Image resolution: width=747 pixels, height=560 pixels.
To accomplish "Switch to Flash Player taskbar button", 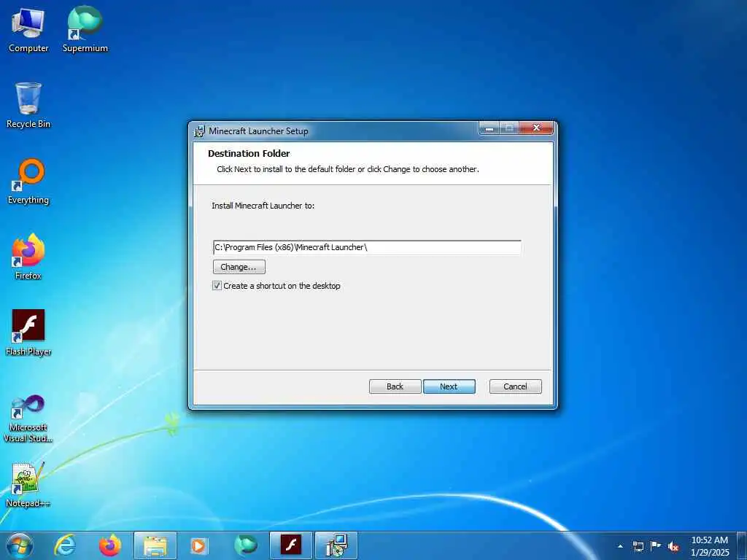I will [291, 545].
